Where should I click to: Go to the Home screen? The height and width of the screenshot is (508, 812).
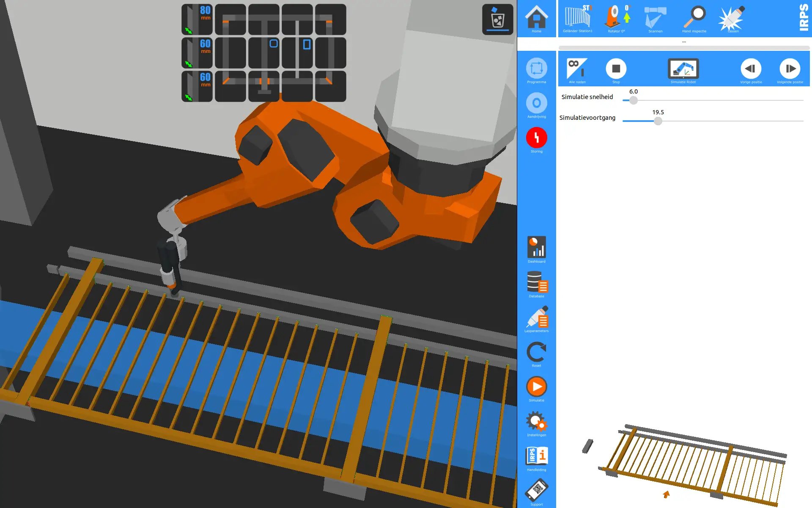click(x=536, y=19)
